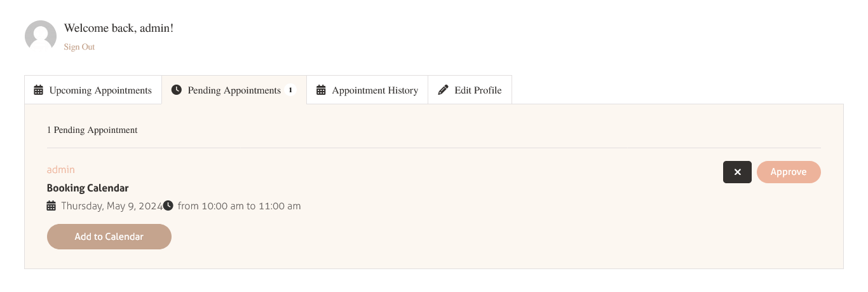The image size is (868, 292).
Task: Click the calendar icon in the Upcoming Appointments tab
Action: pos(39,90)
